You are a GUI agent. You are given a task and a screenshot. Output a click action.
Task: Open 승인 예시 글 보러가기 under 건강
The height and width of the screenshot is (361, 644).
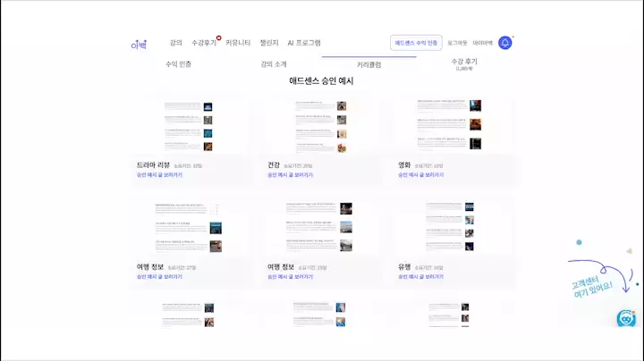click(290, 176)
